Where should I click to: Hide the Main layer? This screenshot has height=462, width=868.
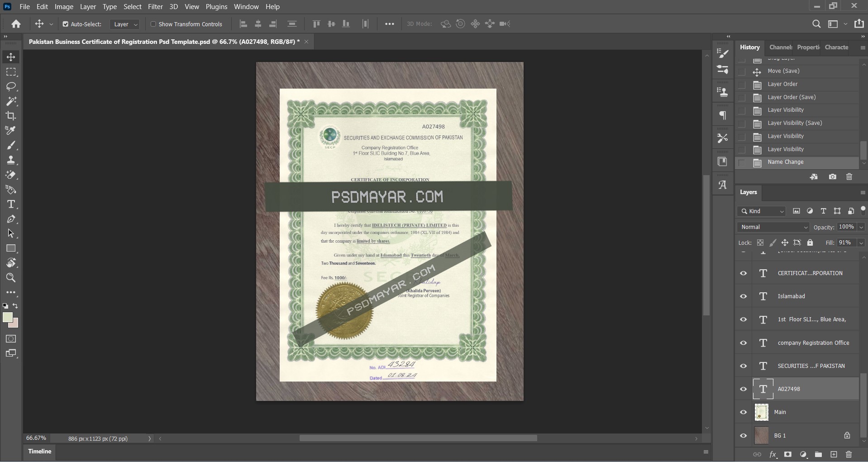pyautogui.click(x=743, y=412)
